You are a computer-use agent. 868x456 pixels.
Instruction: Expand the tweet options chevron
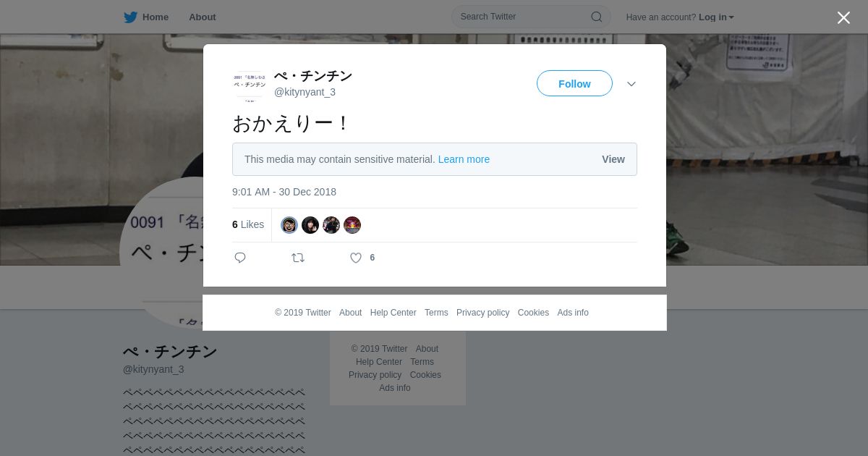click(631, 84)
